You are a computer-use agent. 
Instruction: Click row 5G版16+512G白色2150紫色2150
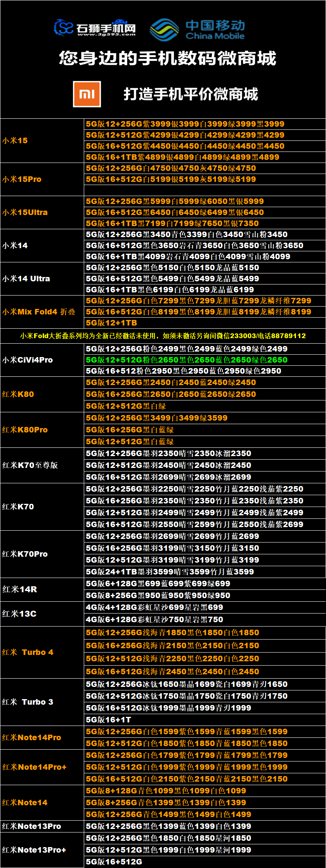(205, 779)
